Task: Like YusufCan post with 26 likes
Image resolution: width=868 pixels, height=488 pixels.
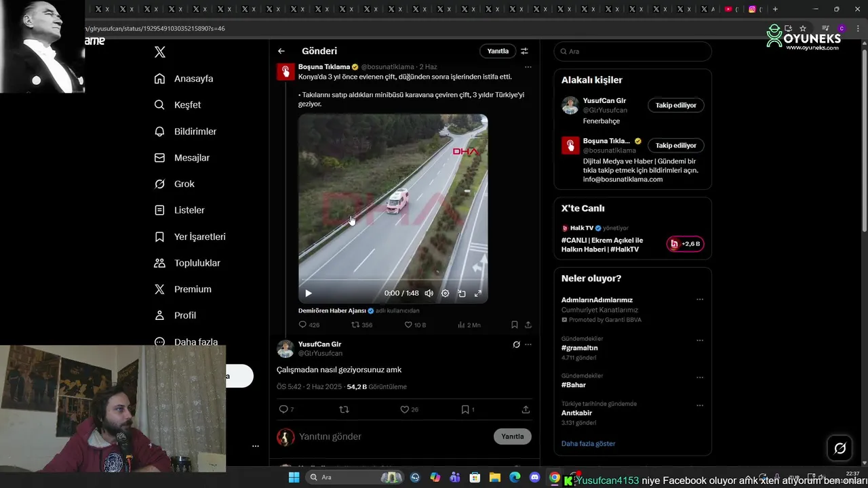Action: coord(409,409)
